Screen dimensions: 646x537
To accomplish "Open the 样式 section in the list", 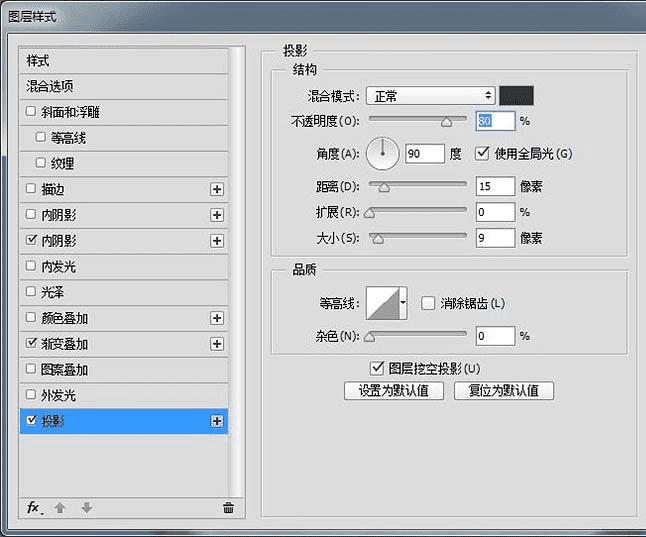I will pos(124,61).
